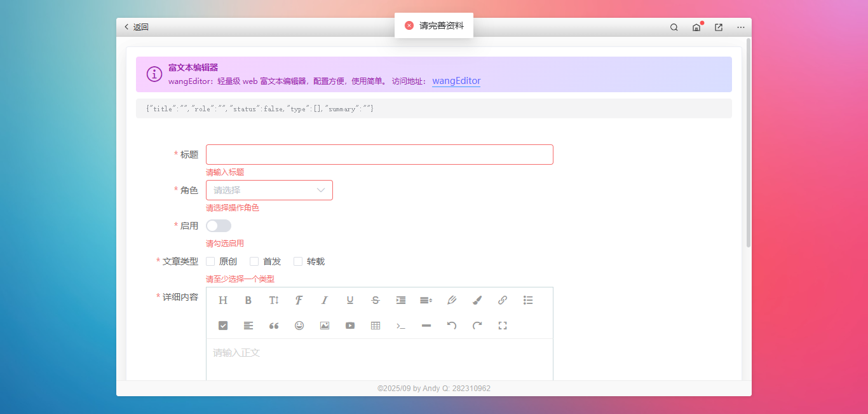
Task: Open the 角色 dropdown selector
Action: [x=269, y=190]
